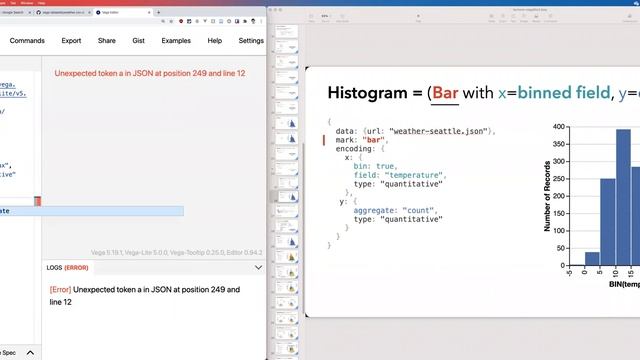This screenshot has width=640, height=360.
Task: Click Share in the Vega Editor header
Action: 107,41
